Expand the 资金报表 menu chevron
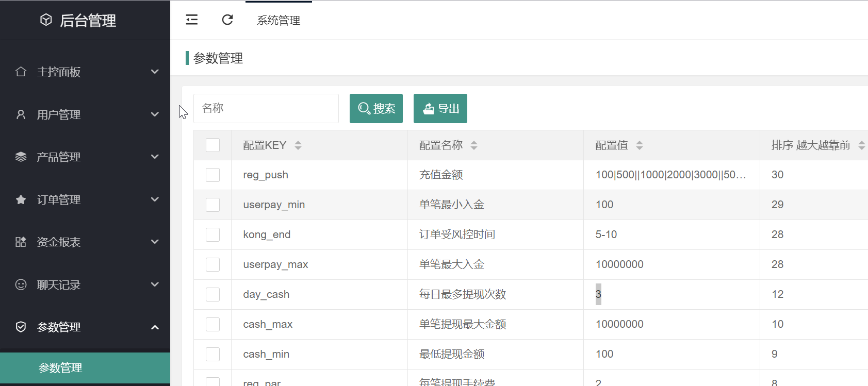Image resolution: width=868 pixels, height=386 pixels. [155, 242]
